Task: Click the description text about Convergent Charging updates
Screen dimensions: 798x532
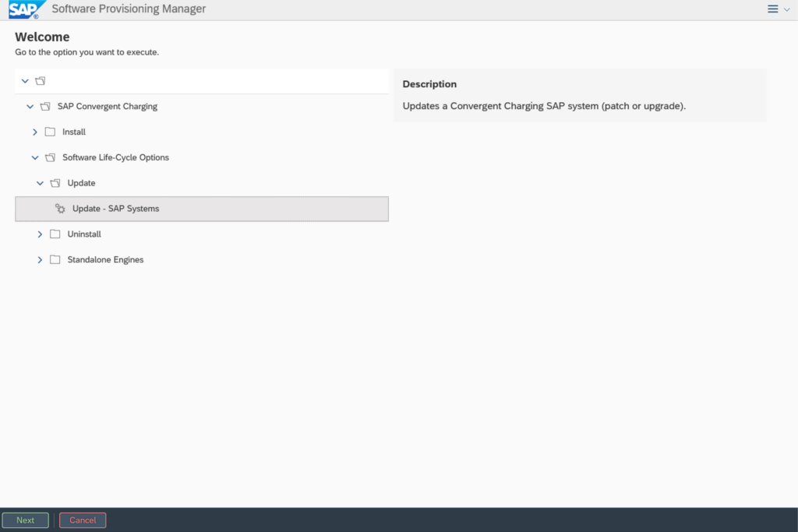Action: tap(544, 106)
